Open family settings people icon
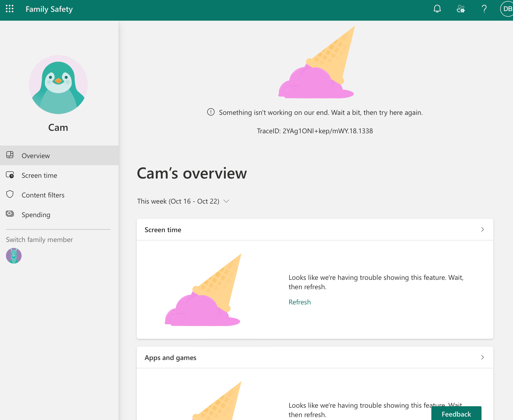 (x=461, y=9)
